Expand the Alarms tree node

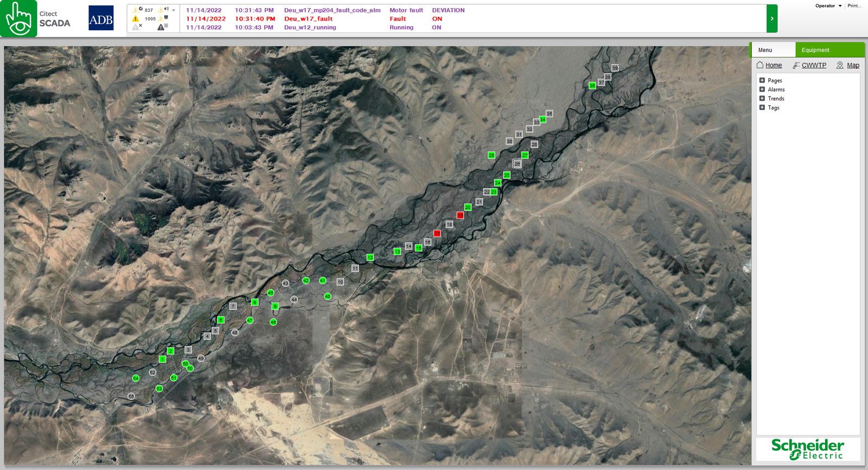[762, 89]
